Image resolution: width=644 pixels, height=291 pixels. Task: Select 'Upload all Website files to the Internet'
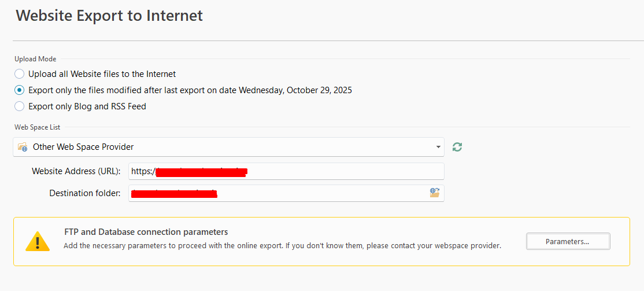pos(20,74)
